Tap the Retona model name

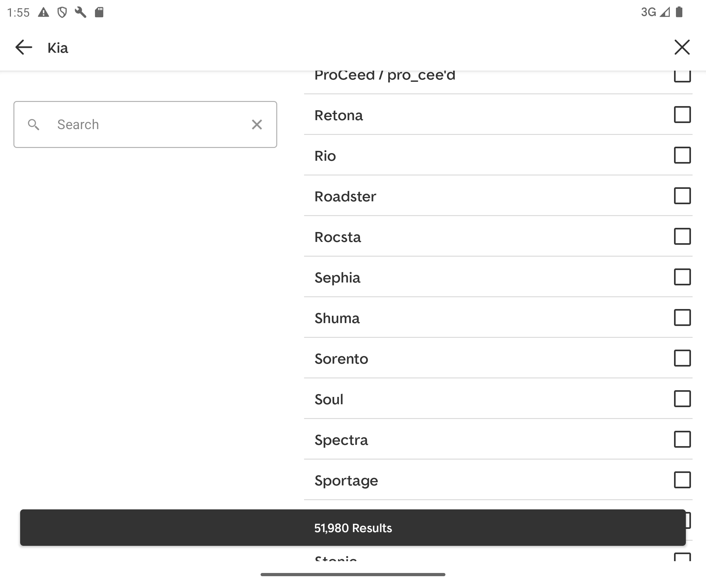(339, 116)
